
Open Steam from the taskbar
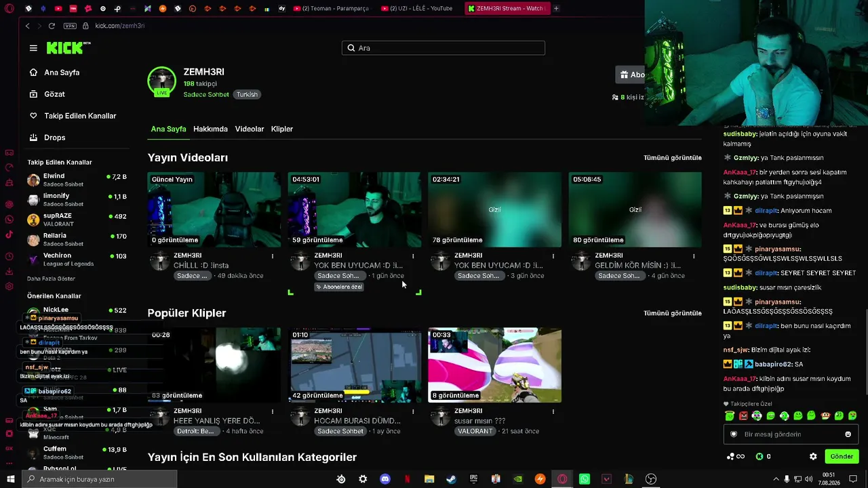coord(451,479)
